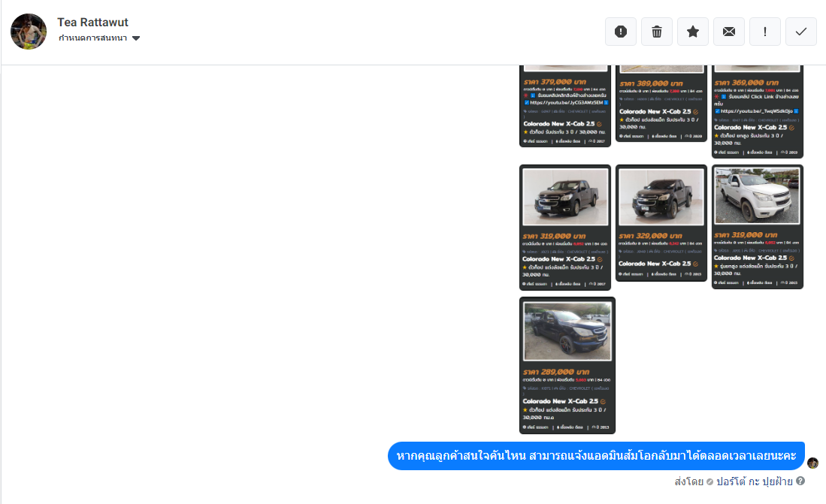The height and width of the screenshot is (504, 826).
Task: Click the blue sent message bubble
Action: pyautogui.click(x=596, y=456)
